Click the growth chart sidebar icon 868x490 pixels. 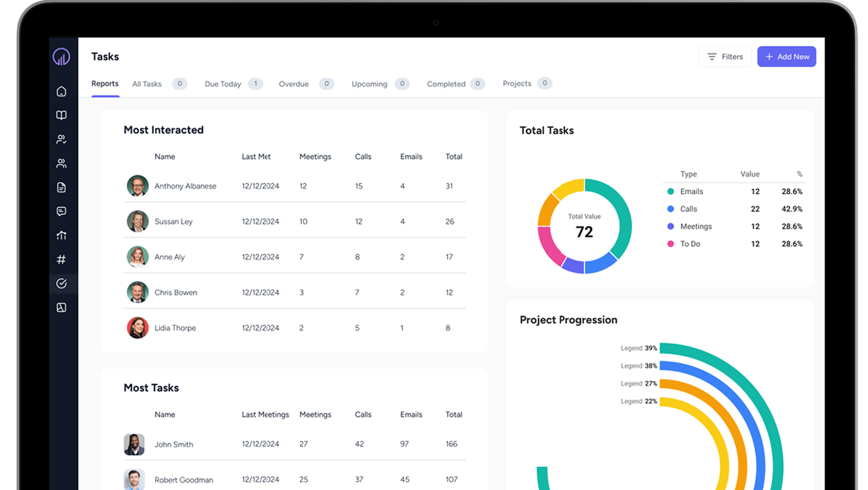click(x=61, y=235)
